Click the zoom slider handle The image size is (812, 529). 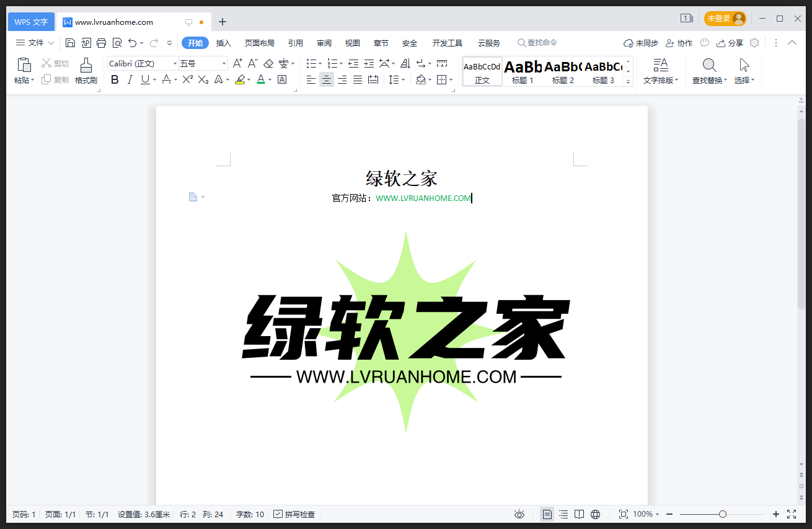[x=723, y=514]
